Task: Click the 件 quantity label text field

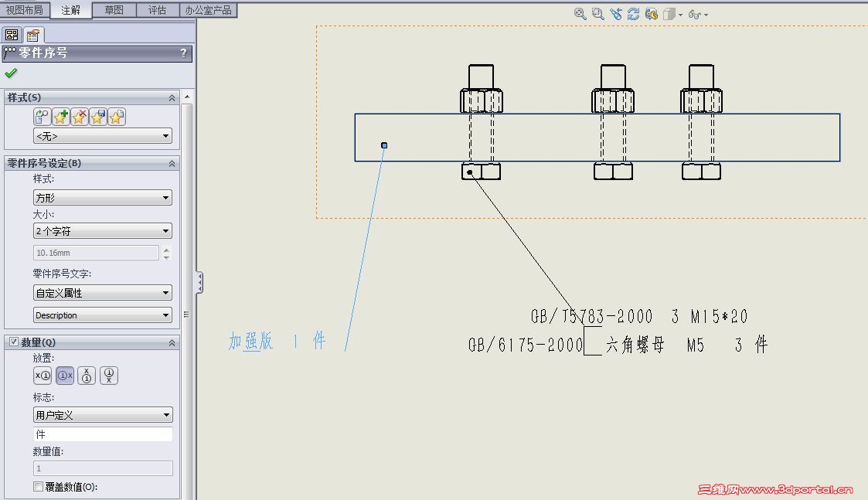Action: pos(102,434)
